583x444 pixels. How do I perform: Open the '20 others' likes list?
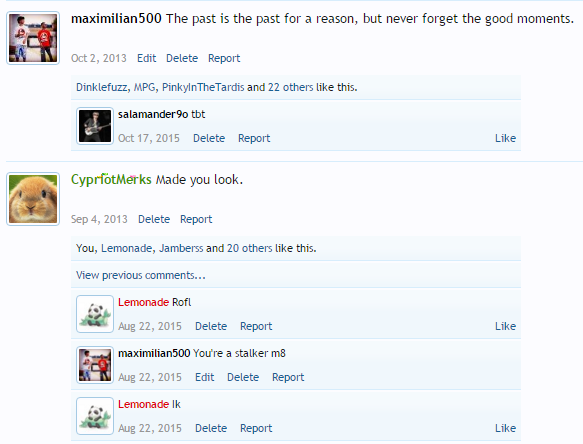[x=249, y=248]
